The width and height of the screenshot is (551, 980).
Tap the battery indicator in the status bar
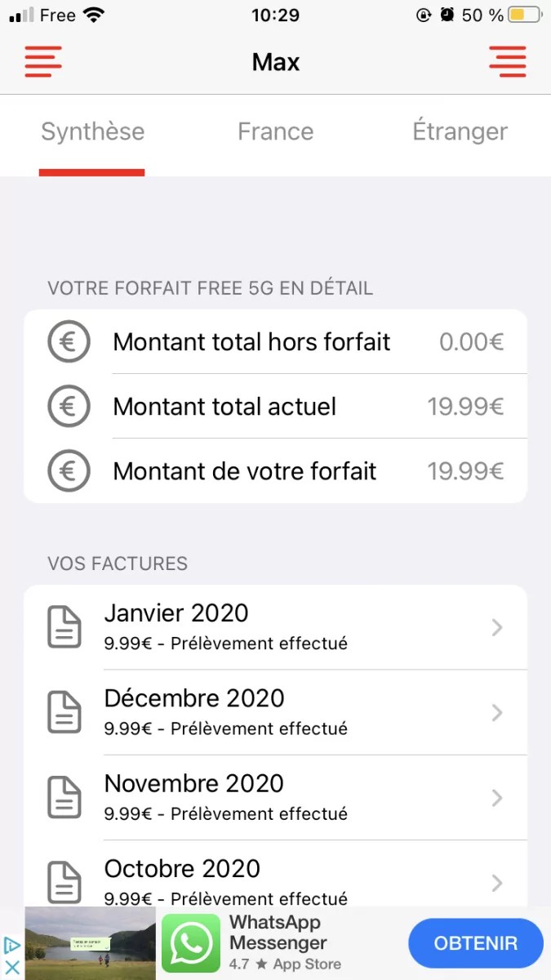522,14
